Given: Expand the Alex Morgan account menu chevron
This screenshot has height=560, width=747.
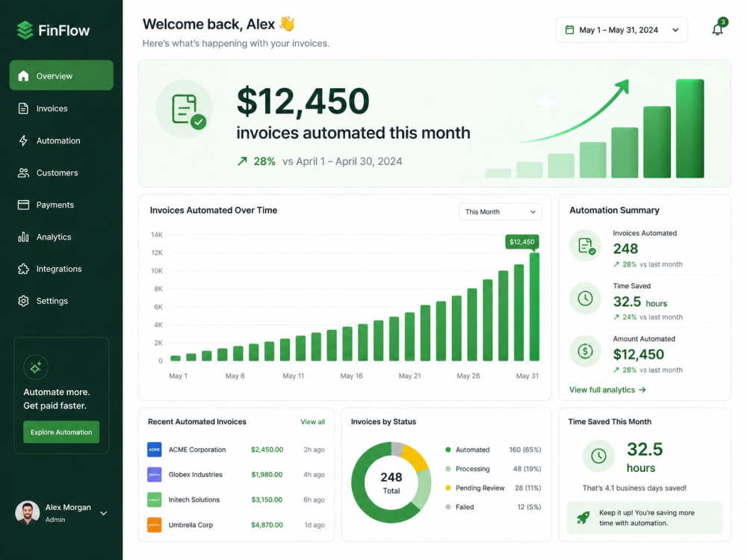Looking at the screenshot, I should (103, 514).
